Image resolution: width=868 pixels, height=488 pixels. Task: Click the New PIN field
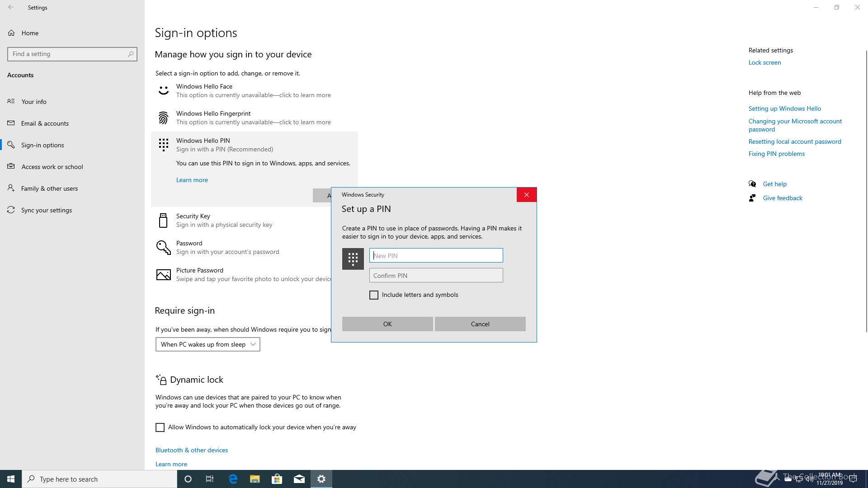point(436,255)
